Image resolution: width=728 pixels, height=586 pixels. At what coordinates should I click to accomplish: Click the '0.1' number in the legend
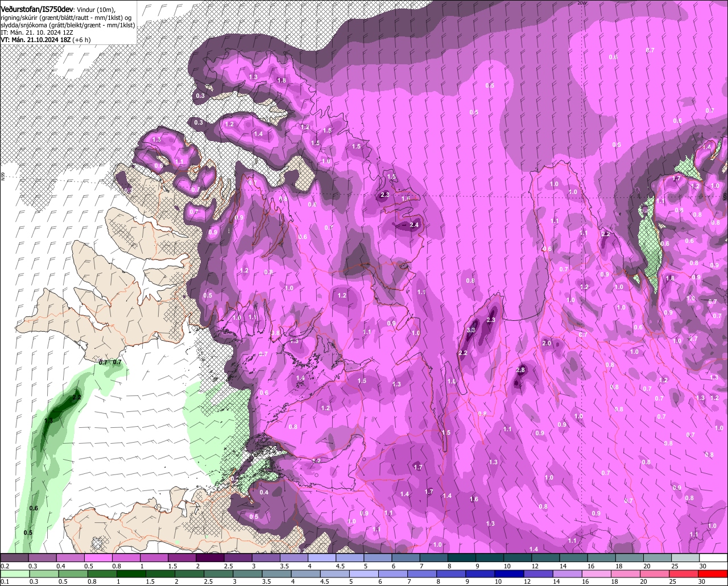tap(4, 582)
